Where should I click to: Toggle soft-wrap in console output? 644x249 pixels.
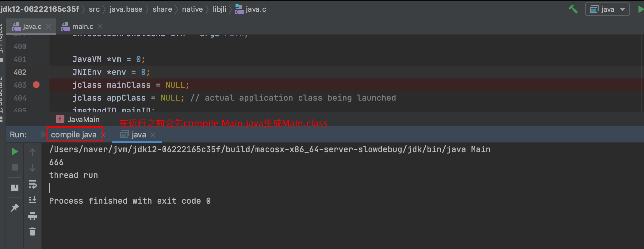pyautogui.click(x=33, y=184)
